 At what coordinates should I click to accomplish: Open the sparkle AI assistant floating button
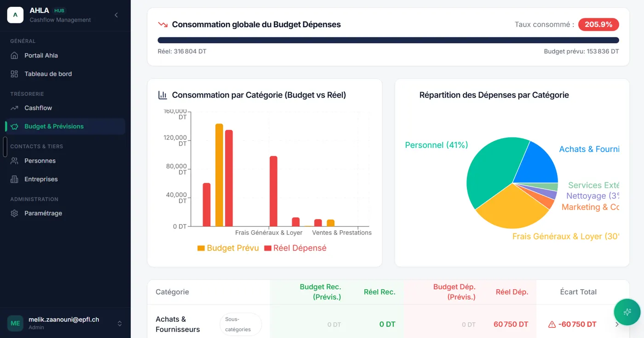tap(627, 312)
